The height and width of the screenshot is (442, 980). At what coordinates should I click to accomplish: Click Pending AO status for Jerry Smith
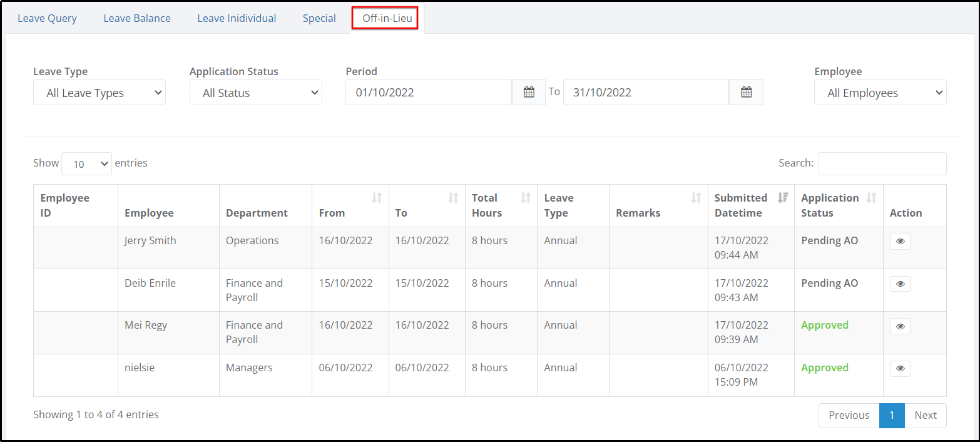point(829,240)
